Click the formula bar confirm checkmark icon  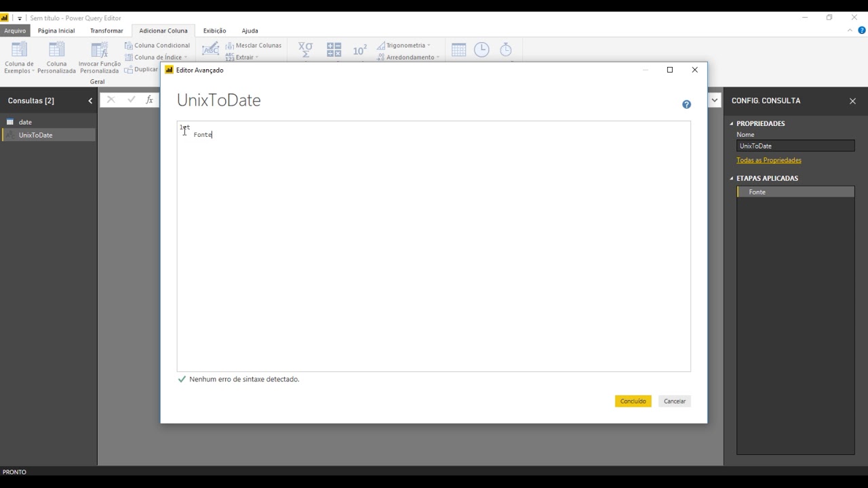tap(131, 100)
